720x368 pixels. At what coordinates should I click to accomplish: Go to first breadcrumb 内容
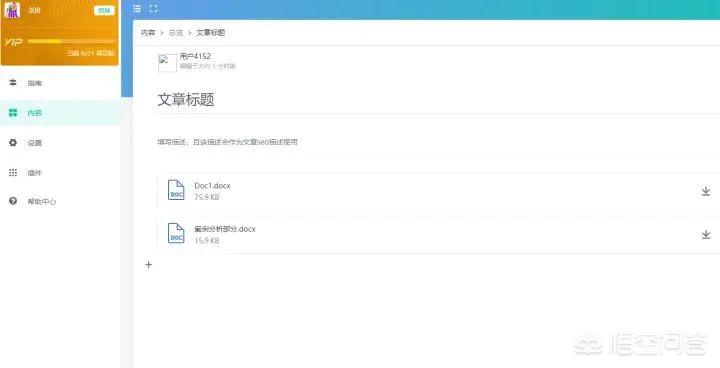[x=148, y=33]
